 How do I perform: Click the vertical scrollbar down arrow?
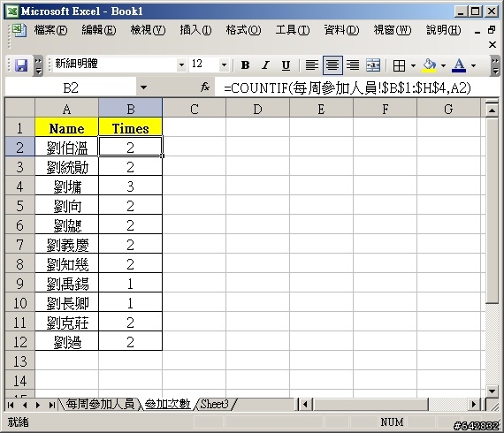(x=492, y=391)
